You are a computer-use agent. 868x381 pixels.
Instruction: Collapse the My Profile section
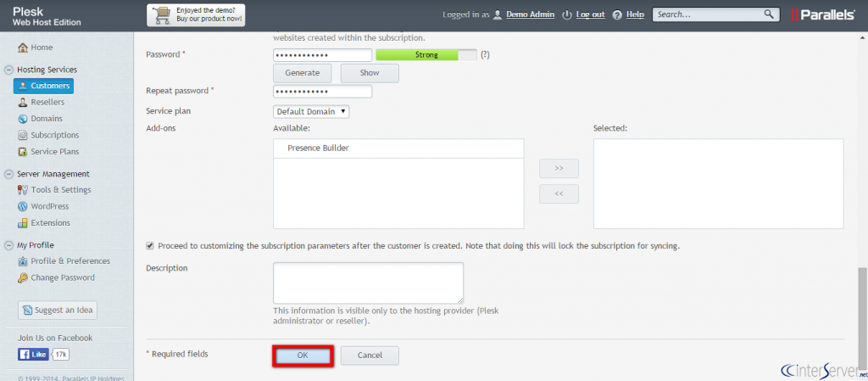tap(8, 246)
